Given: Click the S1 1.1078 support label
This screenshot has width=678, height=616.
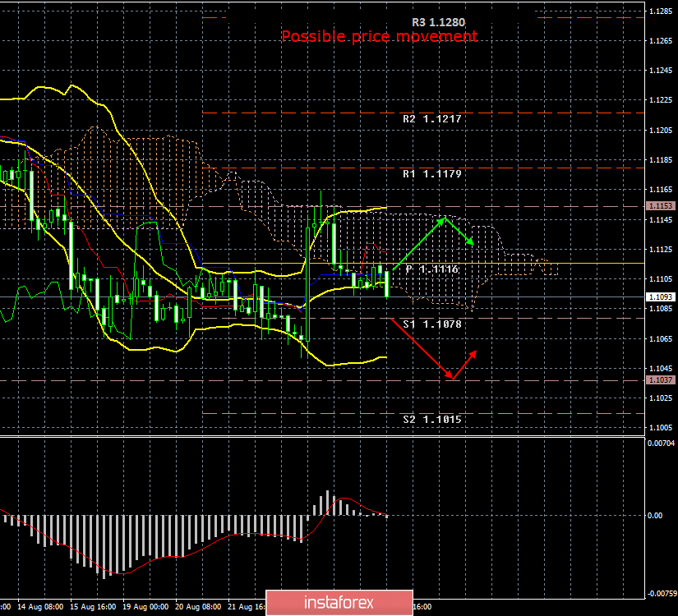Looking at the screenshot, I should click(432, 324).
